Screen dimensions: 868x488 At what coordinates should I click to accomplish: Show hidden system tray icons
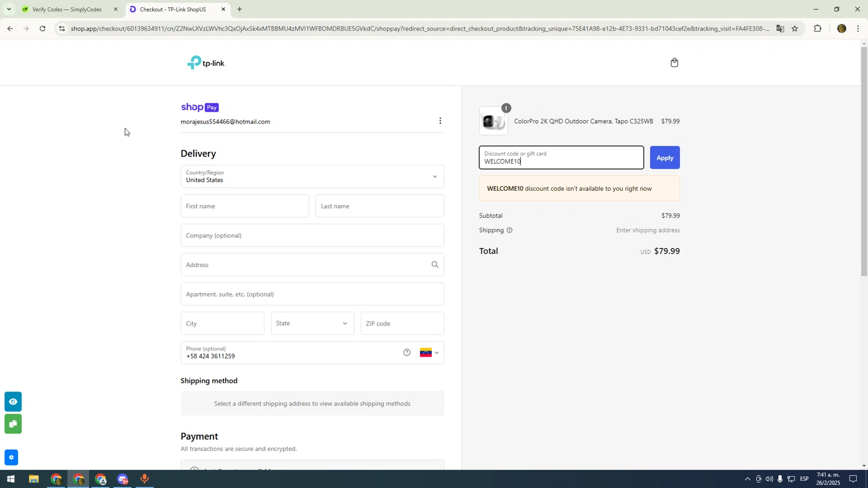[x=747, y=479]
